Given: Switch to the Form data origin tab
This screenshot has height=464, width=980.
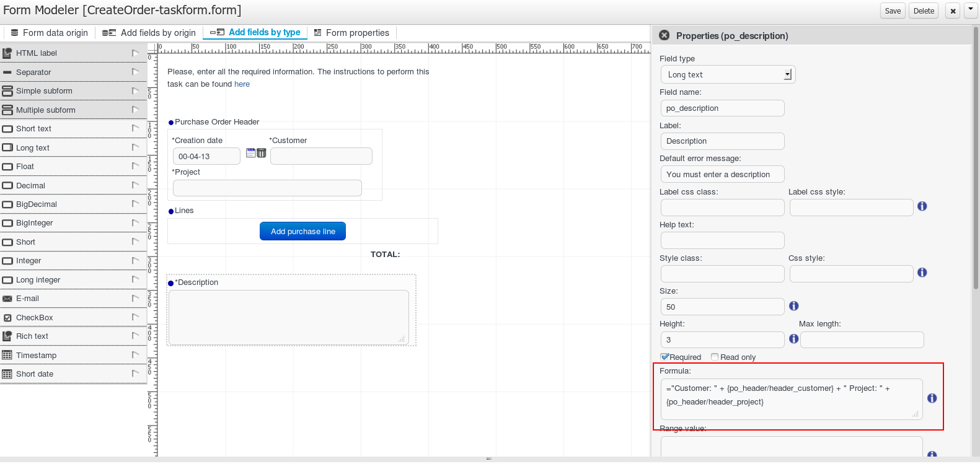Looking at the screenshot, I should [x=50, y=33].
